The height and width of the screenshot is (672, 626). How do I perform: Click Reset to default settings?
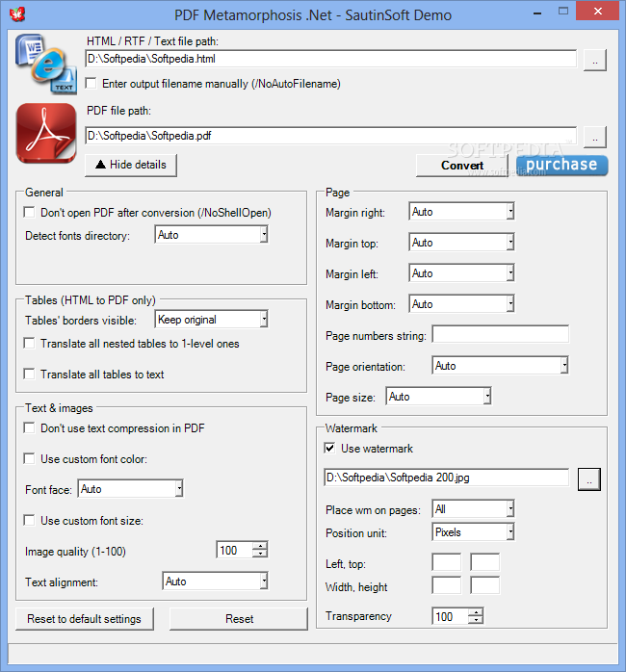coord(85,619)
